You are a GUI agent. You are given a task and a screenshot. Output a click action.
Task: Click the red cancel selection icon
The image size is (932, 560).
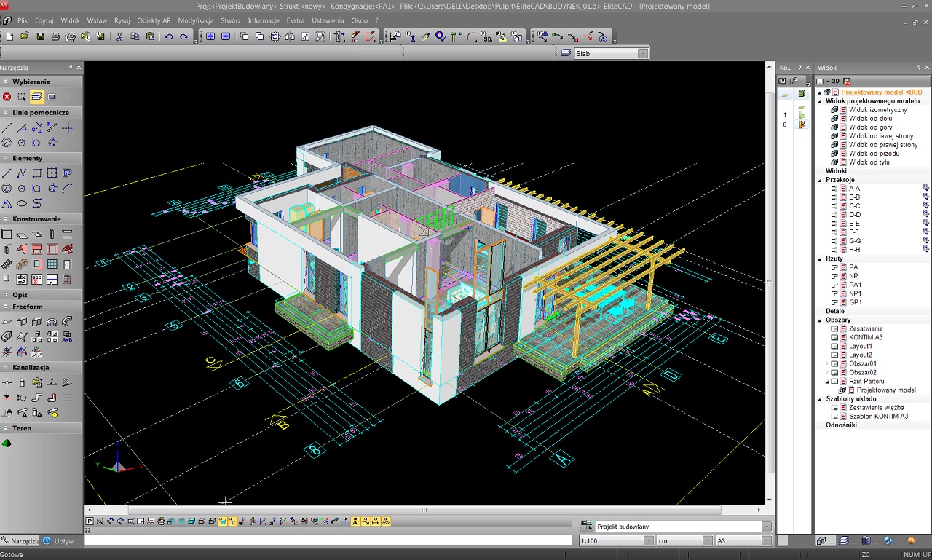[7, 97]
